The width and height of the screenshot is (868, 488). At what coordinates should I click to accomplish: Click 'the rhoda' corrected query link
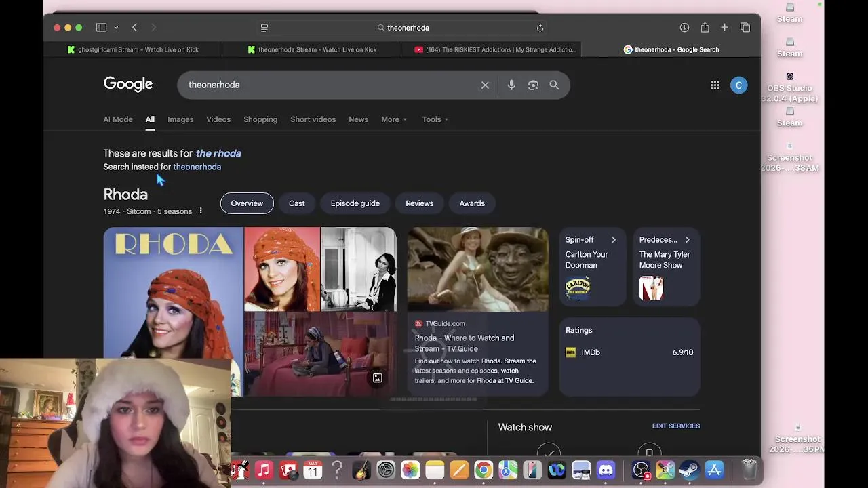218,153
